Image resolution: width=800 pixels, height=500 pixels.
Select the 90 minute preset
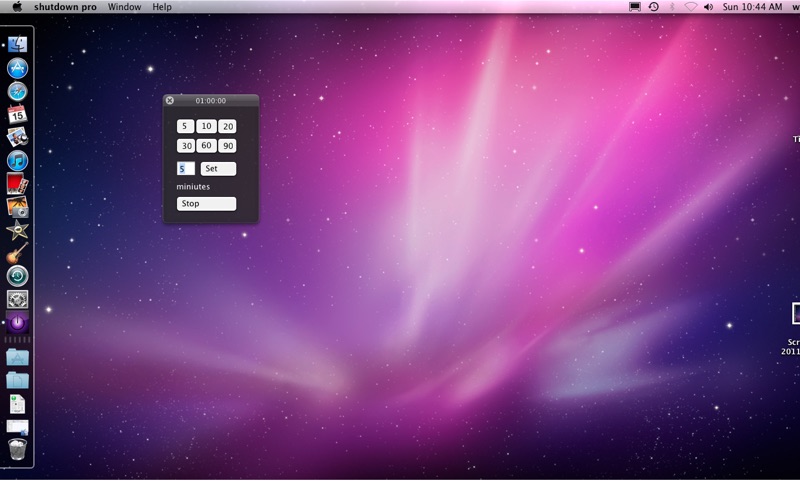click(x=228, y=146)
